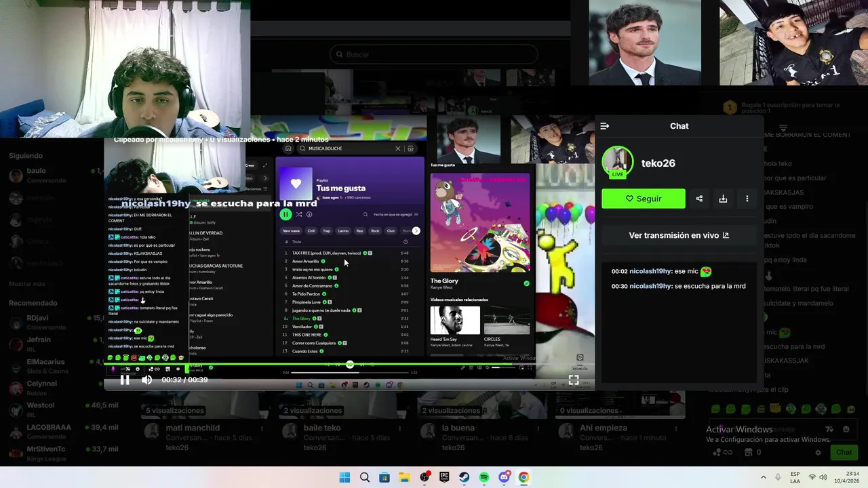Open the Wi-Fi network tray icon
Screen dimensions: 868x488
click(x=812, y=477)
